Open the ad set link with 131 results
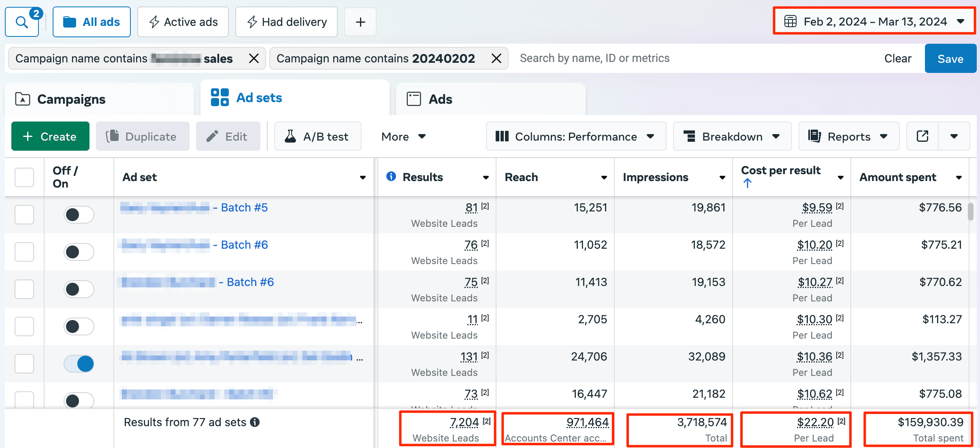980x448 pixels. (x=242, y=357)
